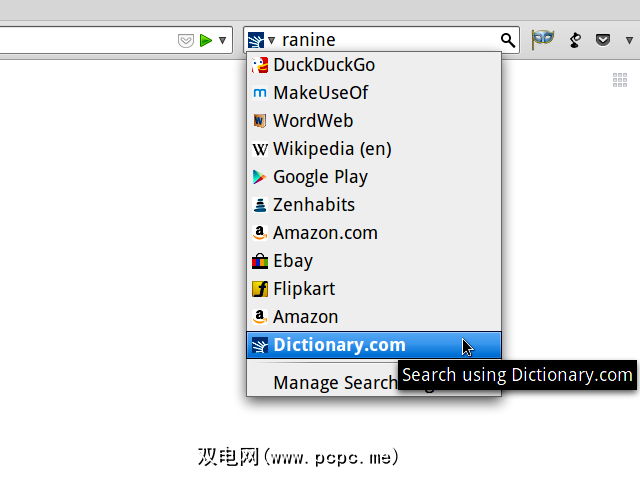Search using highlighted Dictionary.com entry
Image resolution: width=640 pixels, height=480 pixels.
374,345
